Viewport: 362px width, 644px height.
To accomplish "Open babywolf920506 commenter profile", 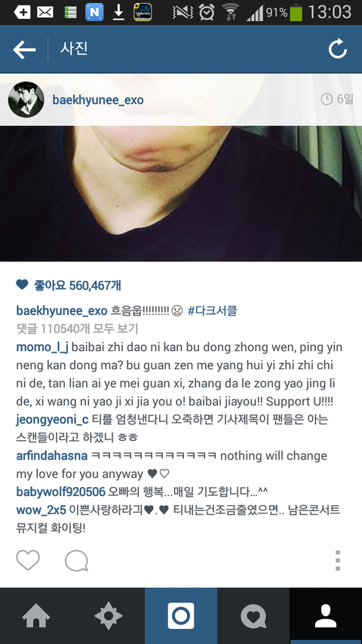I will [x=61, y=491].
